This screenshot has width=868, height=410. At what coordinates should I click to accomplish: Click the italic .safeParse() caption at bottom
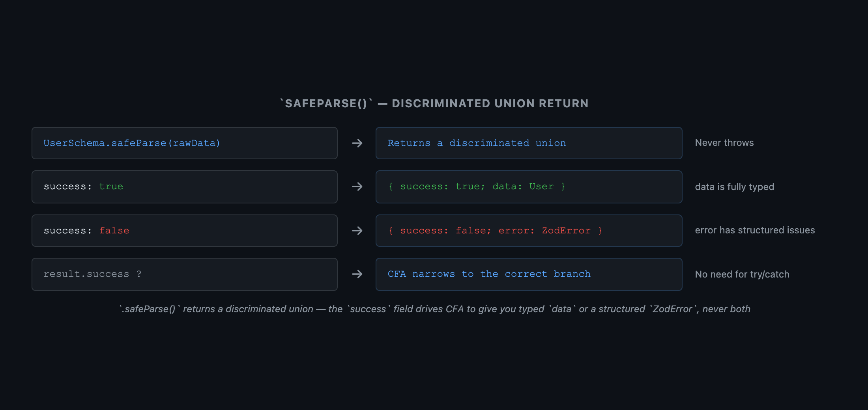[435, 309]
